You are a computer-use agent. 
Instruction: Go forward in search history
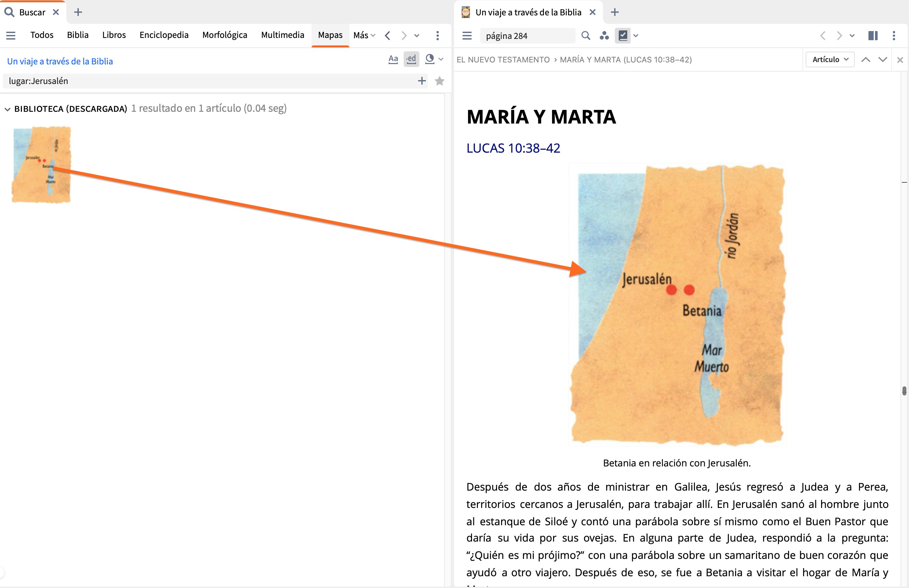click(x=404, y=36)
